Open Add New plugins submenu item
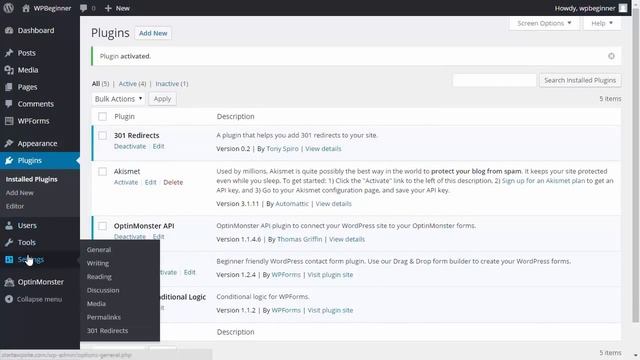The image size is (640, 360). click(x=20, y=193)
